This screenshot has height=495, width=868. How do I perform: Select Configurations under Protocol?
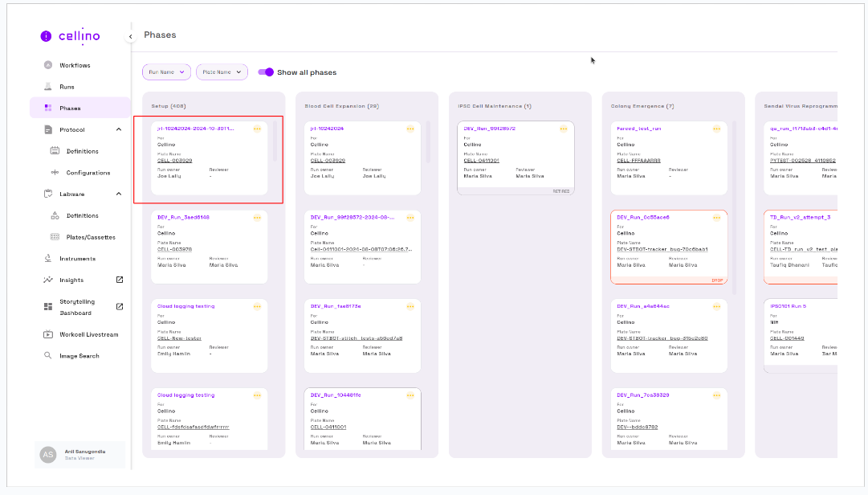coord(88,173)
